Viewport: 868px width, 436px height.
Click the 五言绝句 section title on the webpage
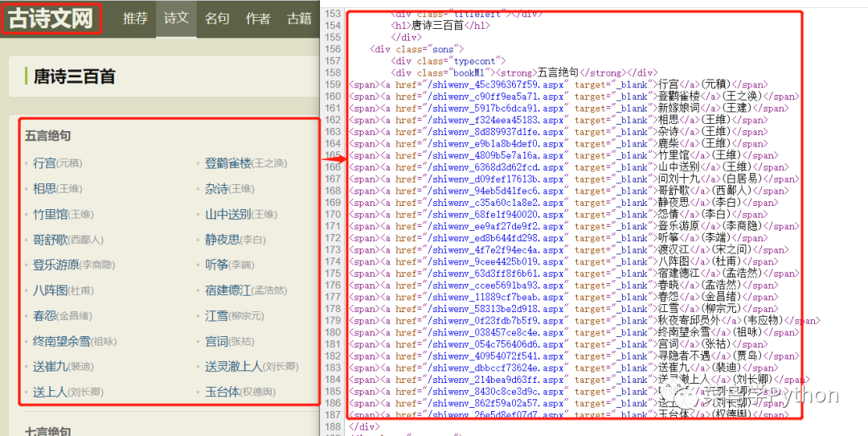coord(47,136)
